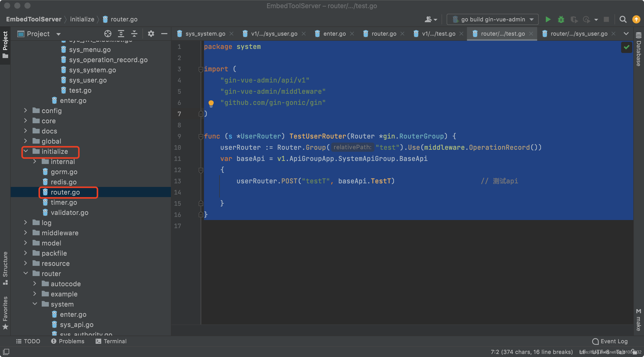Fold the TestUserRouter function on line 9
Image resolution: width=644 pixels, height=357 pixels.
pyautogui.click(x=201, y=136)
